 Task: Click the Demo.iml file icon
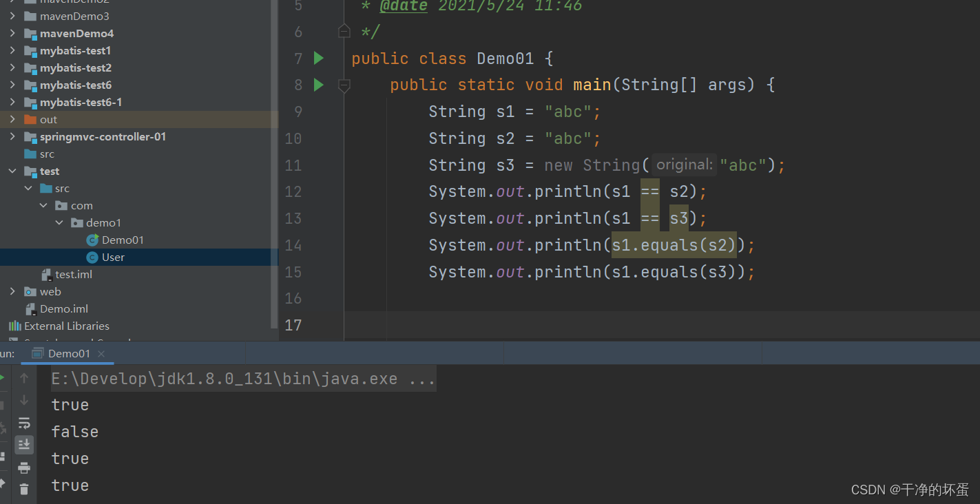[31, 309]
